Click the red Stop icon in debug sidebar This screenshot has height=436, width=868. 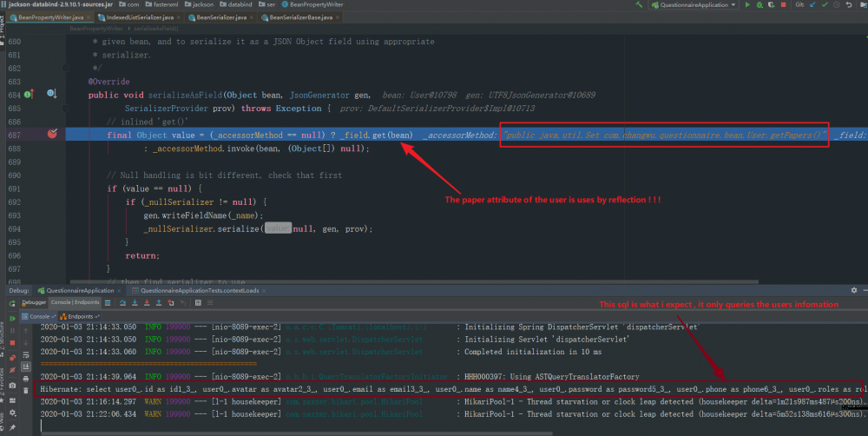tap(12, 343)
